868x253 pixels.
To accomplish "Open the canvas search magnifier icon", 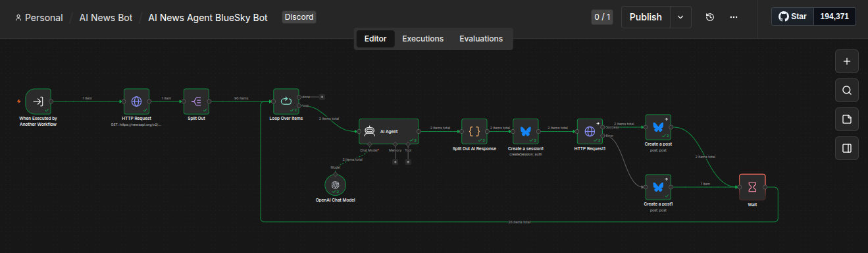I will coord(847,90).
